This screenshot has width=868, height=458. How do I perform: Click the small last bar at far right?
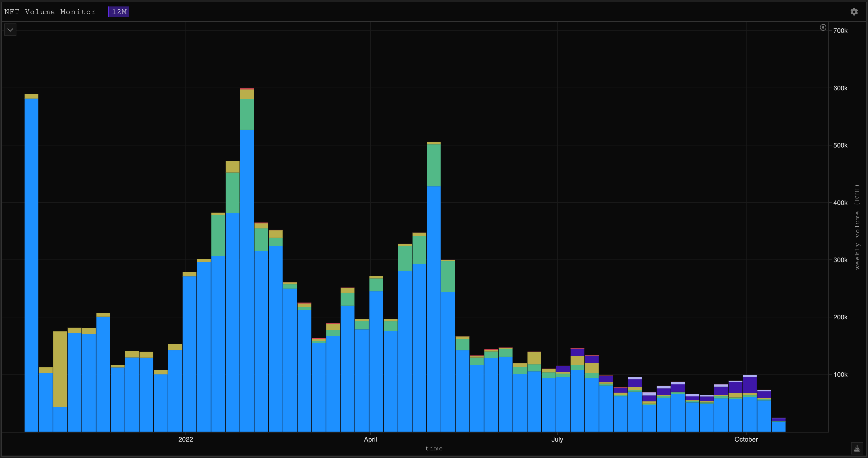778,426
